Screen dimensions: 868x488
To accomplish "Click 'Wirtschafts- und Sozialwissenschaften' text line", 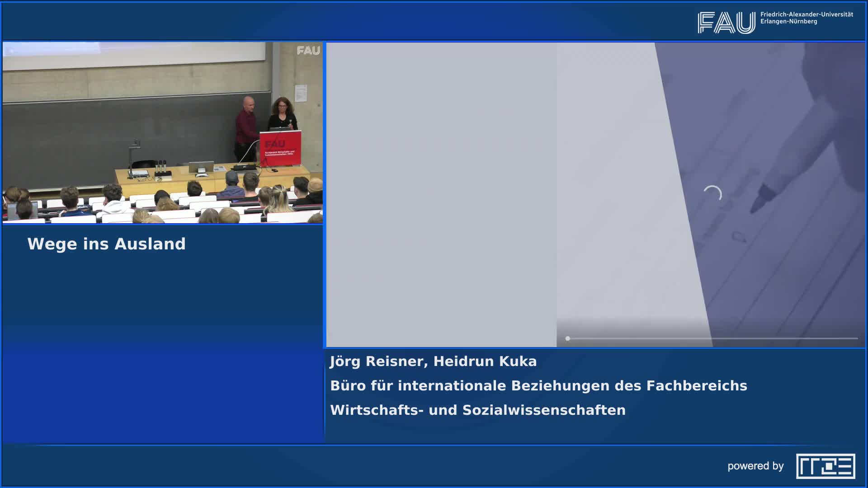I will pos(477,410).
